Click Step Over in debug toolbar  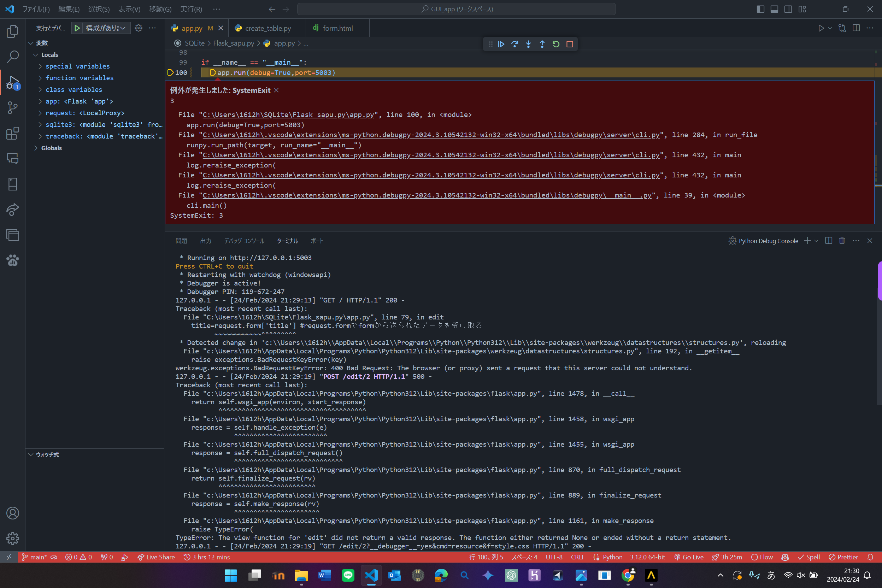point(514,44)
